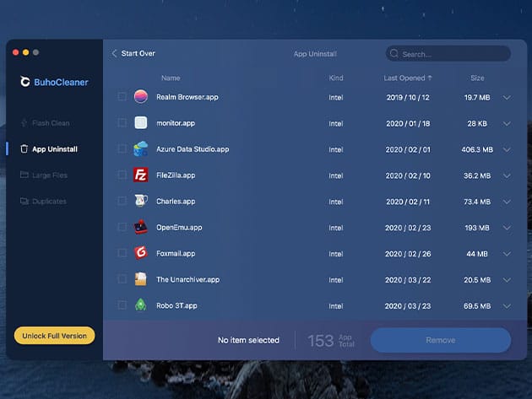Viewport: 532px width, 399px height.
Task: Click the Search input field
Action: 452,54
